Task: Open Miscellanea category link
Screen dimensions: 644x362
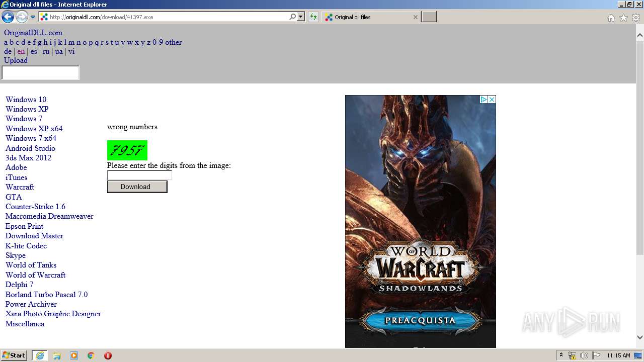Action: [25, 324]
